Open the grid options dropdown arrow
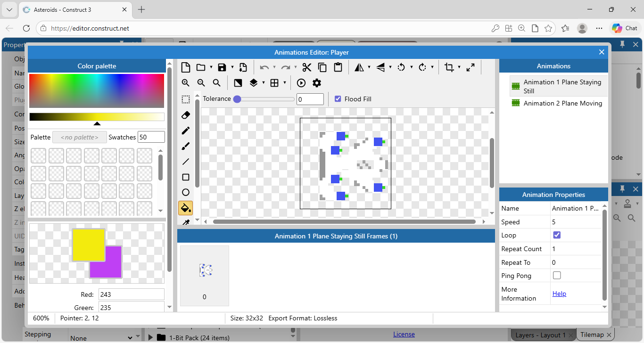This screenshot has height=343, width=644. [x=285, y=83]
